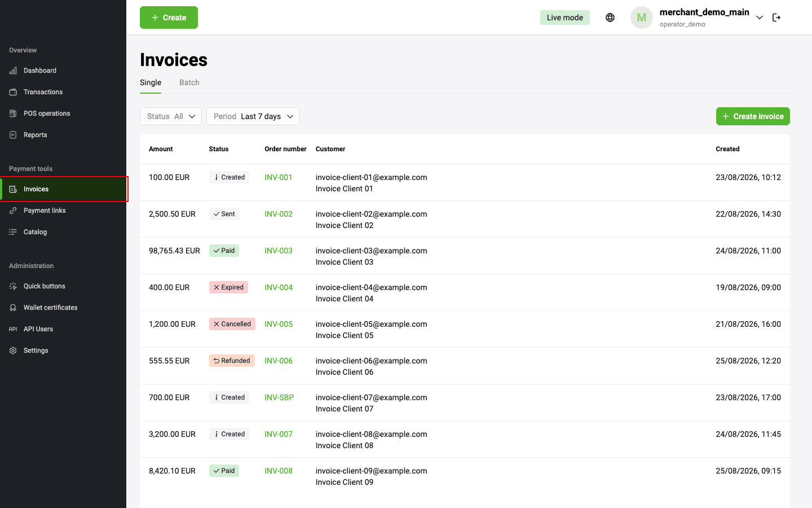Click the Reports icon
The width and height of the screenshot is (812, 508).
(13, 135)
